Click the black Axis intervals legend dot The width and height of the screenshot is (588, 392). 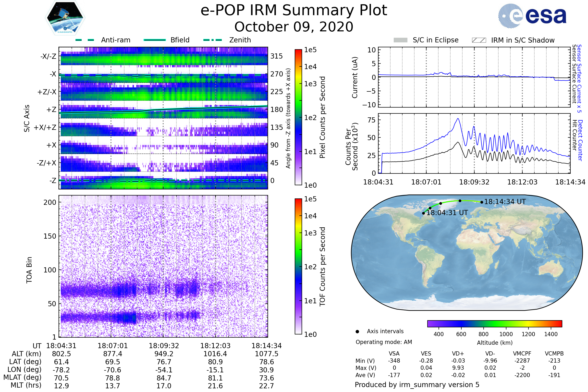point(357,332)
